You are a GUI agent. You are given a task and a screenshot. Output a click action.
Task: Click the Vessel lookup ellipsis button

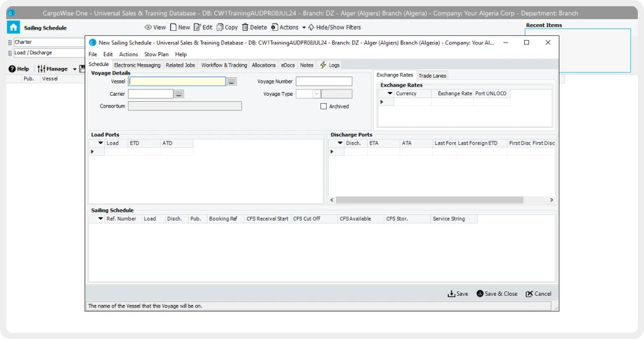(232, 82)
